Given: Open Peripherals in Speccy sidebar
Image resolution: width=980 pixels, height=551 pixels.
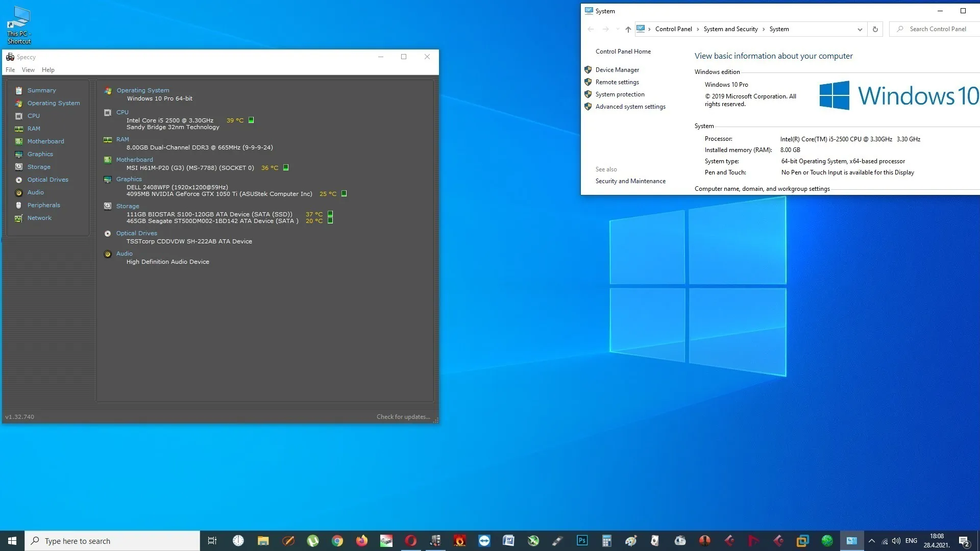Looking at the screenshot, I should coord(43,205).
